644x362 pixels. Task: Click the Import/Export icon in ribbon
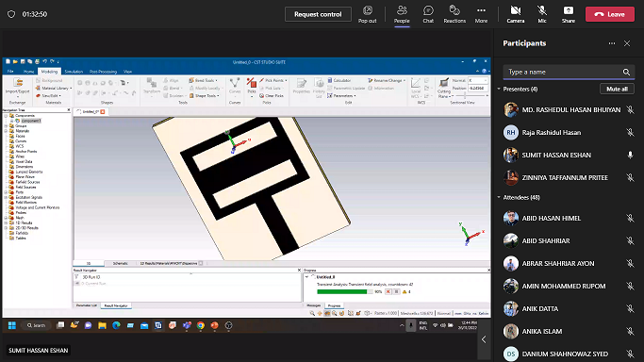(x=18, y=87)
